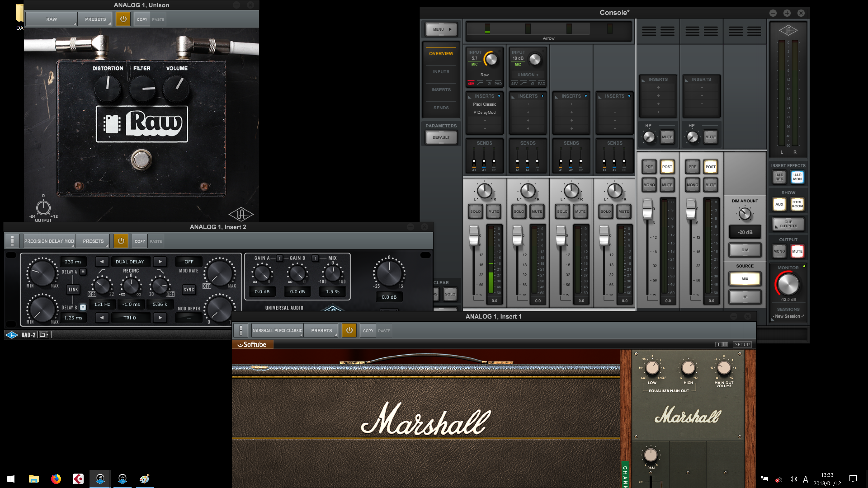Toggle power on Raw Unison plugin
Image resolution: width=868 pixels, height=488 pixels.
(x=123, y=19)
